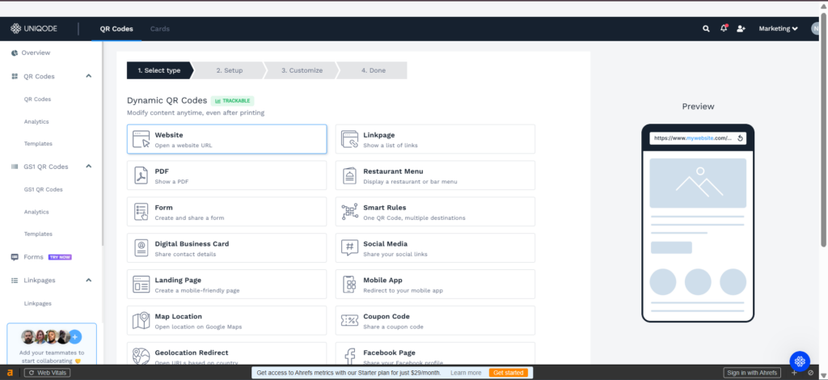Click the Mobile App icon
Image resolution: width=828 pixels, height=380 pixels.
[350, 284]
